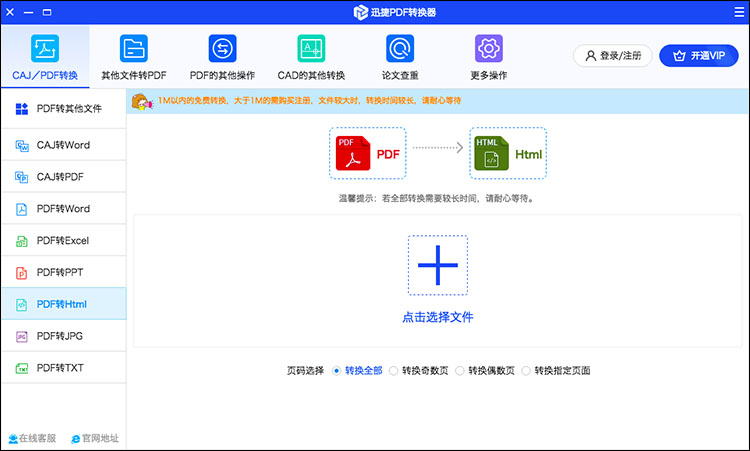Click the big plus icon to add a file
750x451 pixels.
coord(438,265)
